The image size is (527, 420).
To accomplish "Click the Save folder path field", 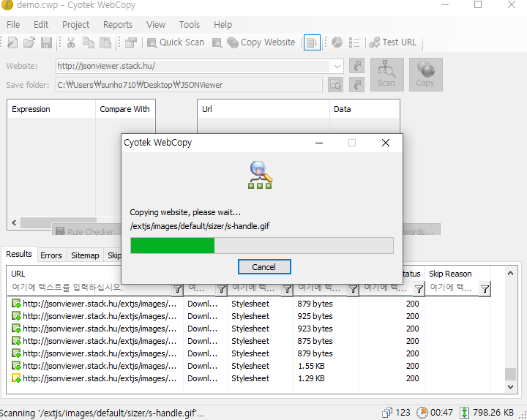I will [189, 85].
